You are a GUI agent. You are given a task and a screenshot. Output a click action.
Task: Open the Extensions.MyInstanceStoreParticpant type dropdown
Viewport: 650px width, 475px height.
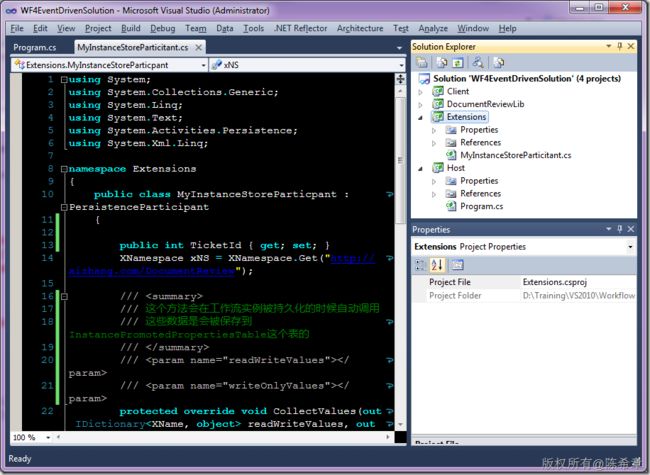point(203,65)
